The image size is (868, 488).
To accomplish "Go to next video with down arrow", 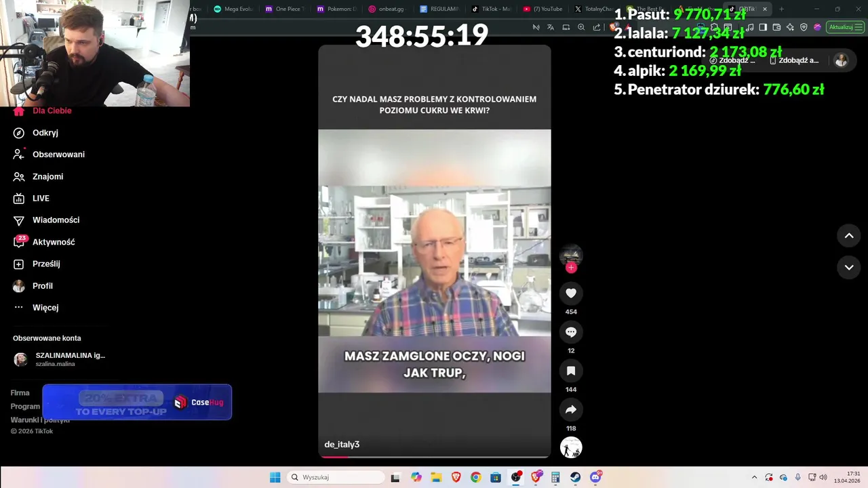I will (x=849, y=267).
